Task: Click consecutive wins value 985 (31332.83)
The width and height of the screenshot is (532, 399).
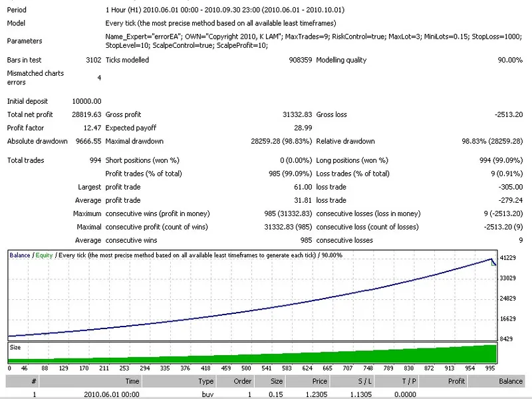Action: [288, 213]
